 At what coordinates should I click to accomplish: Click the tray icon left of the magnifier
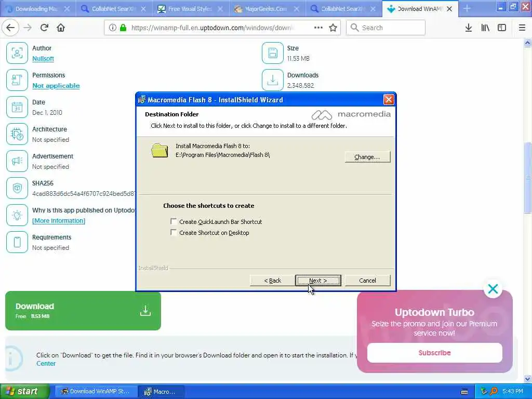pyautogui.click(x=484, y=391)
